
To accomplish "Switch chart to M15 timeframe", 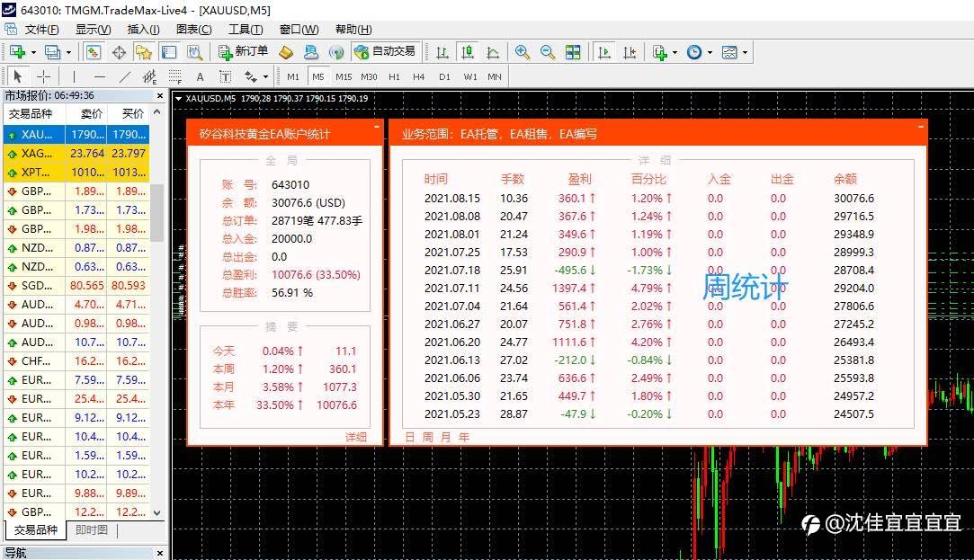I will pyautogui.click(x=344, y=77).
